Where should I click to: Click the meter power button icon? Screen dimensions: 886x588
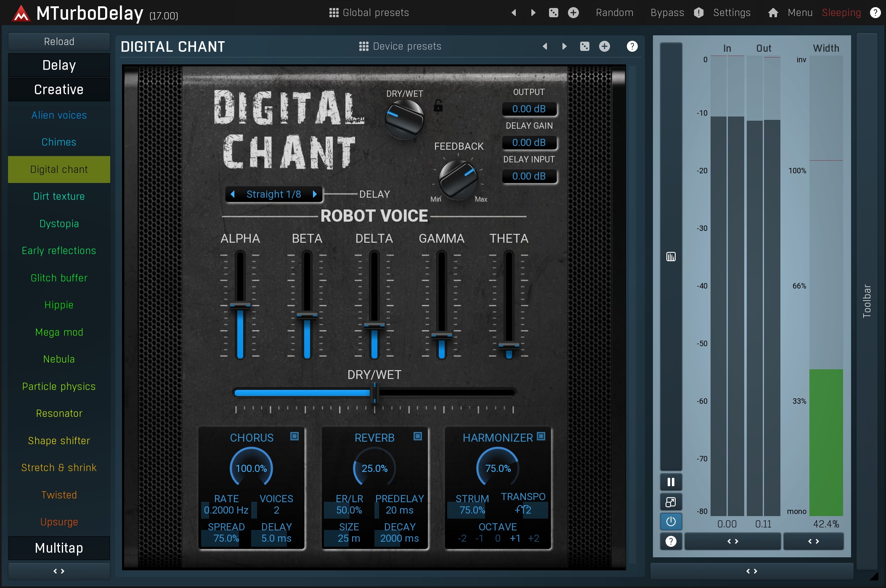671,522
